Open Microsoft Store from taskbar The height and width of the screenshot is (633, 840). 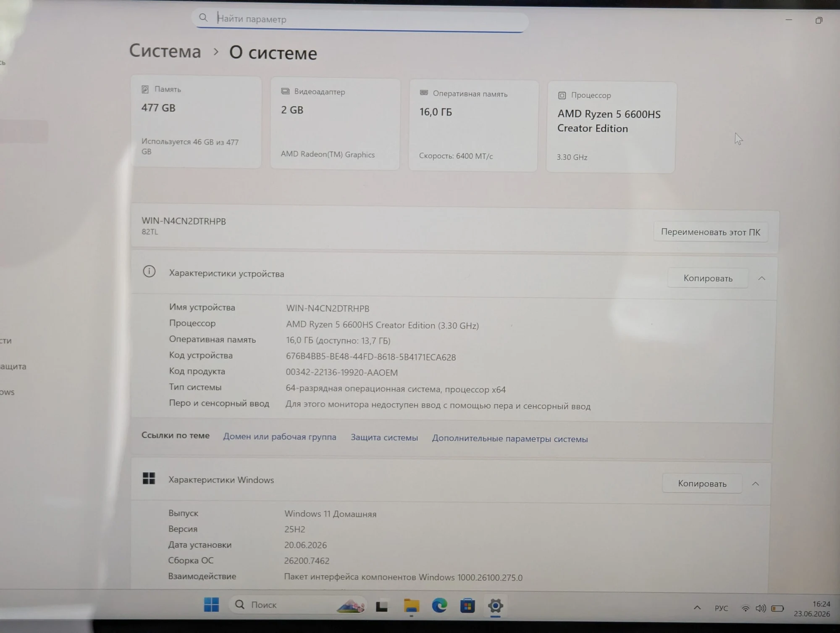[467, 606]
